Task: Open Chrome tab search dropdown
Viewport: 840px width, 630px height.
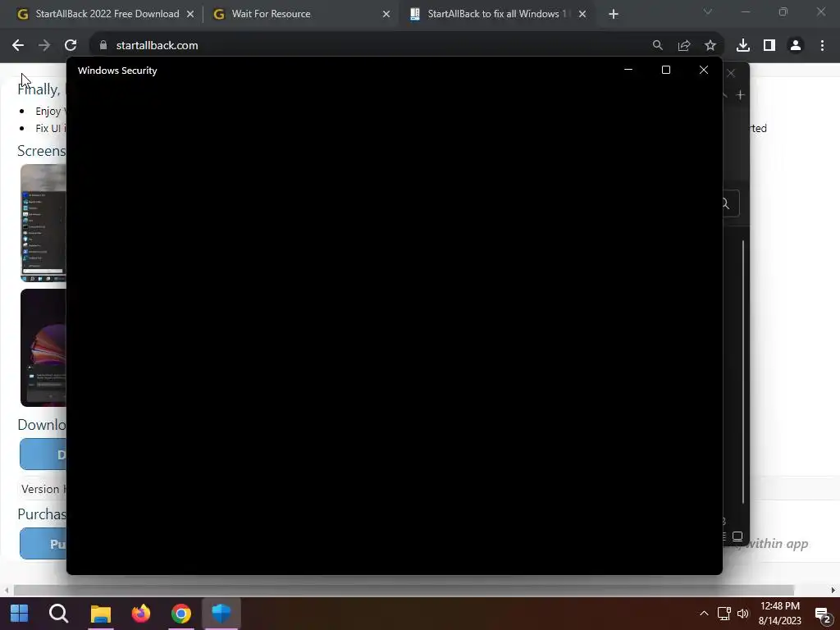Action: coord(708,11)
